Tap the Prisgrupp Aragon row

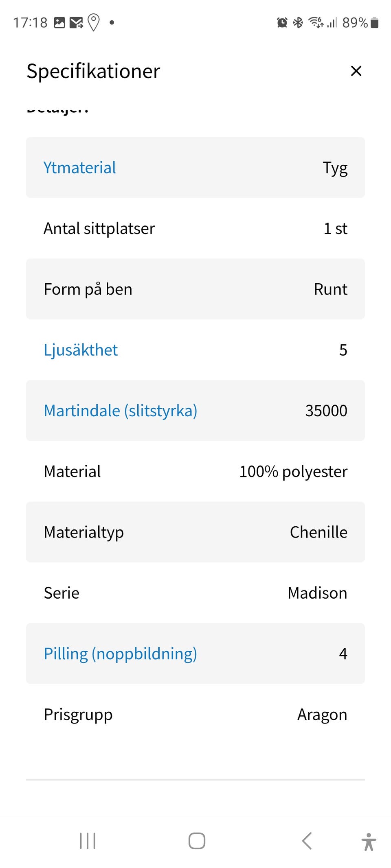tap(195, 715)
